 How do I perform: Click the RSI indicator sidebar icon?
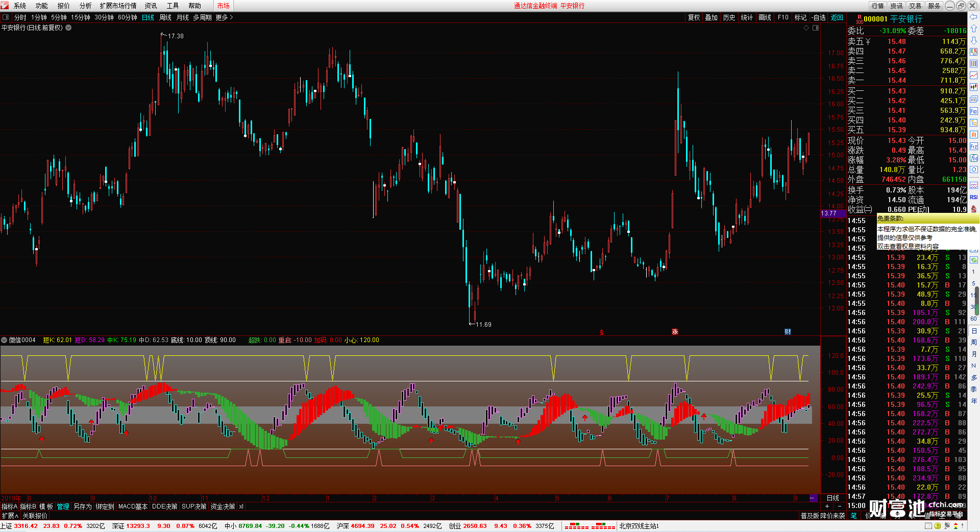[974, 197]
